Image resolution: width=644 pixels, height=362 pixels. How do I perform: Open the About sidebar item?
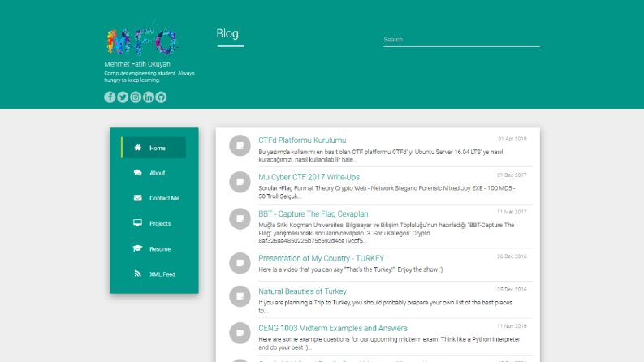153,173
